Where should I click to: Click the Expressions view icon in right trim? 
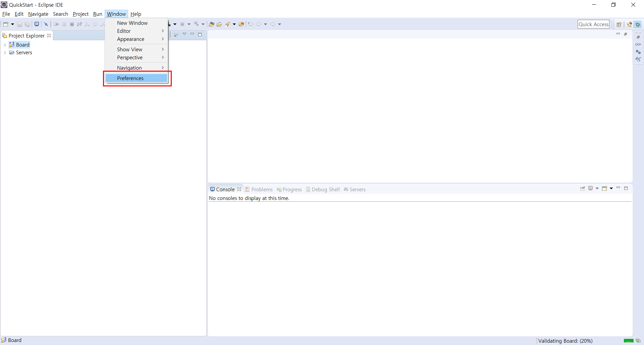[x=638, y=59]
